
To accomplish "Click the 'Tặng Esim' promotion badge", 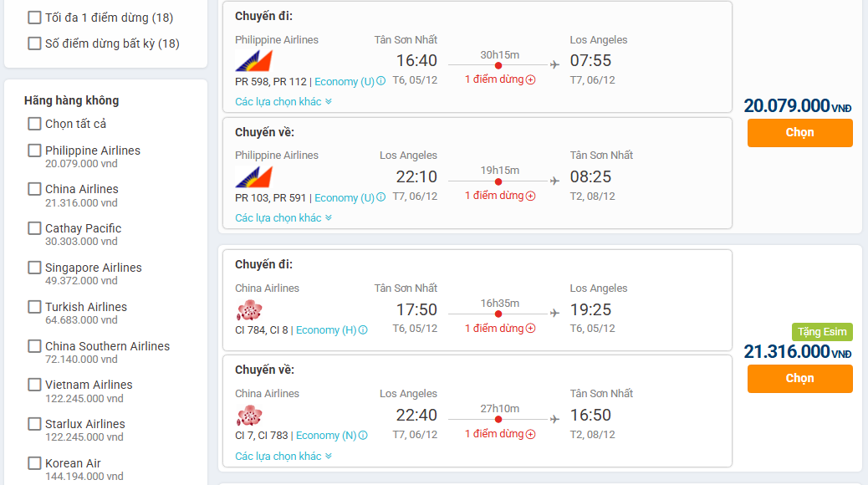I will click(x=822, y=332).
